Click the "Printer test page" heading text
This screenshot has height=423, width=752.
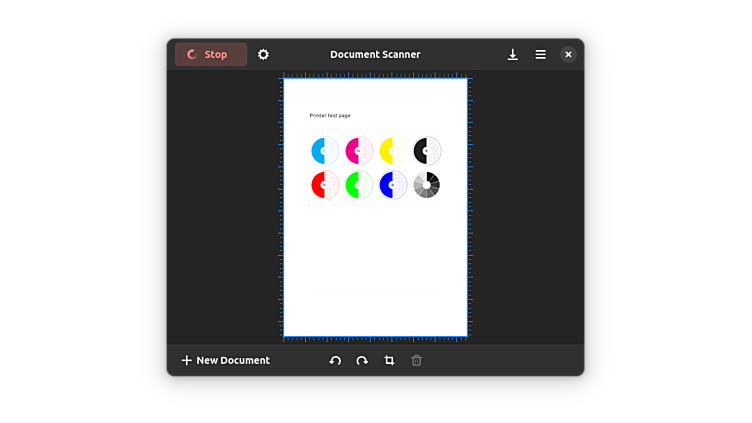tap(330, 116)
